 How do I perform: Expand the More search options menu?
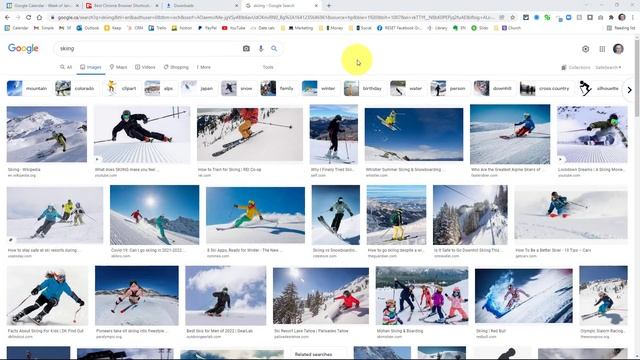pos(204,67)
